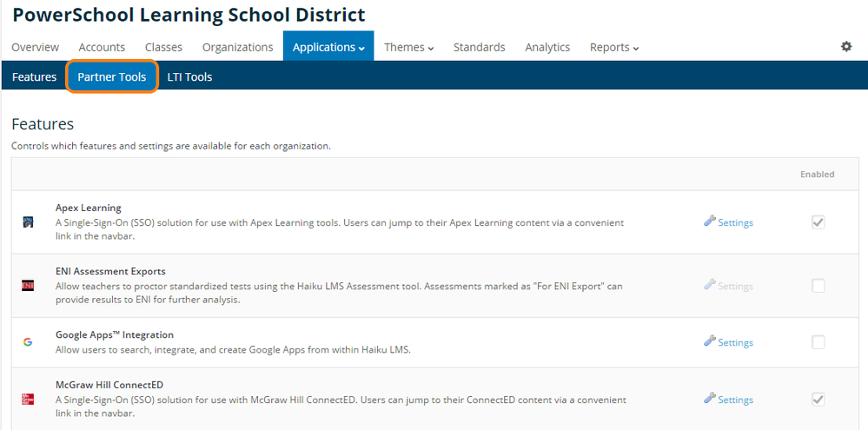Click the McGraw Hill ConnectED logo icon

(x=28, y=400)
